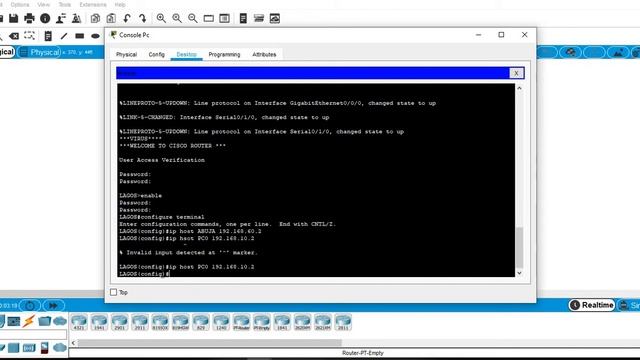The width and height of the screenshot is (640, 360).
Task: Click the Set Background mountain icon button
Action: (618, 52)
